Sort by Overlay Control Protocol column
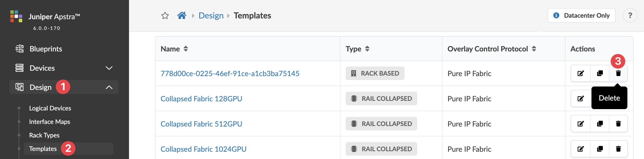Image resolution: width=644 pixels, height=159 pixels. 534,49
